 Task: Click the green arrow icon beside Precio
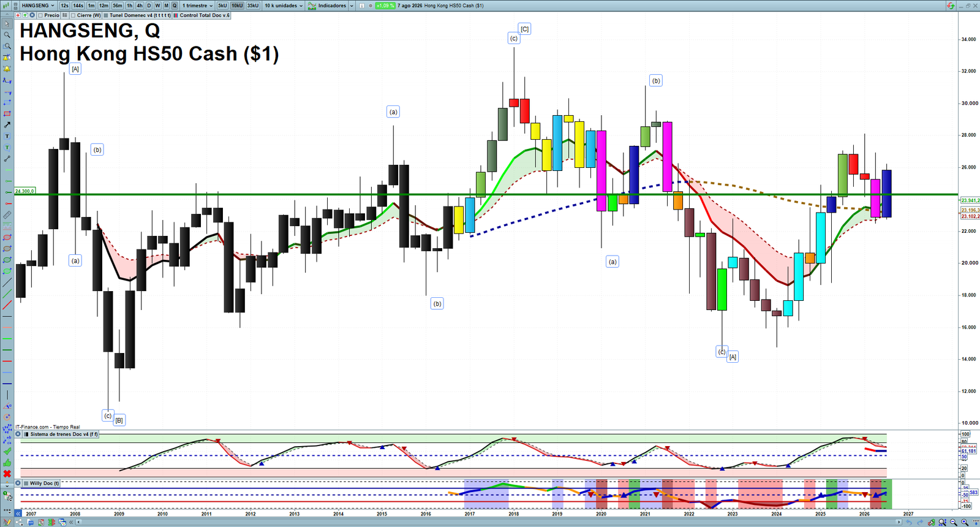point(25,15)
